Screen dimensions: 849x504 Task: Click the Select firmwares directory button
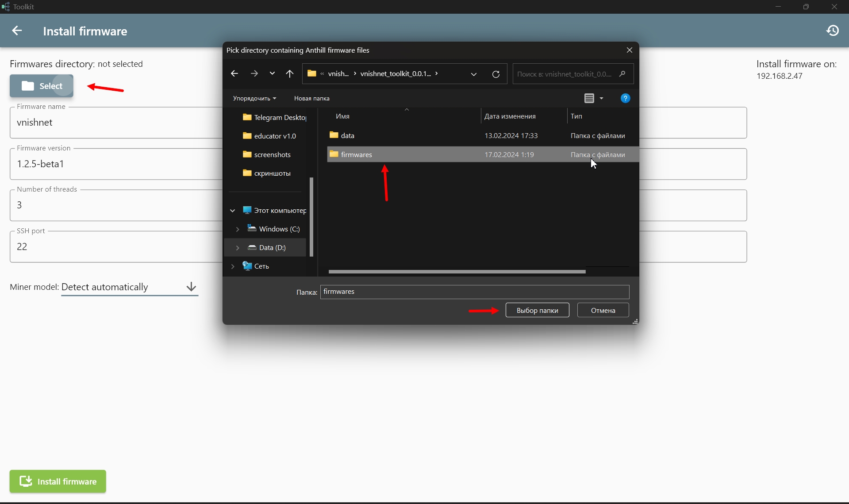pyautogui.click(x=42, y=86)
